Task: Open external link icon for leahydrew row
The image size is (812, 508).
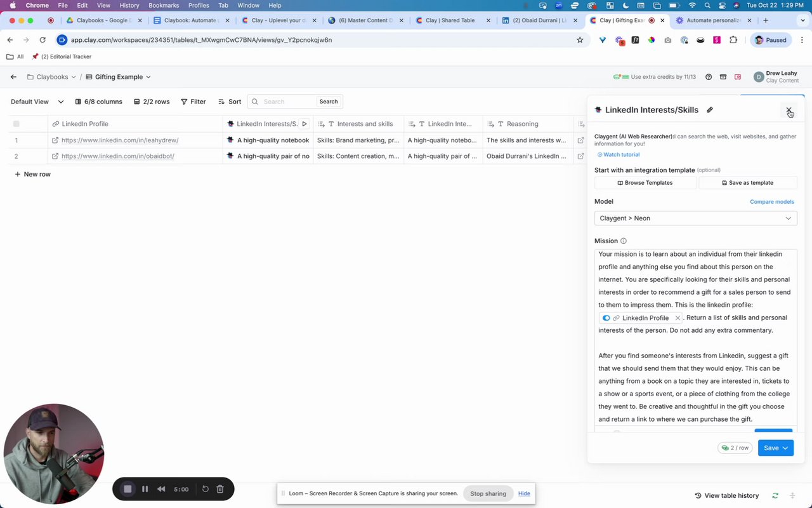Action: click(55, 140)
